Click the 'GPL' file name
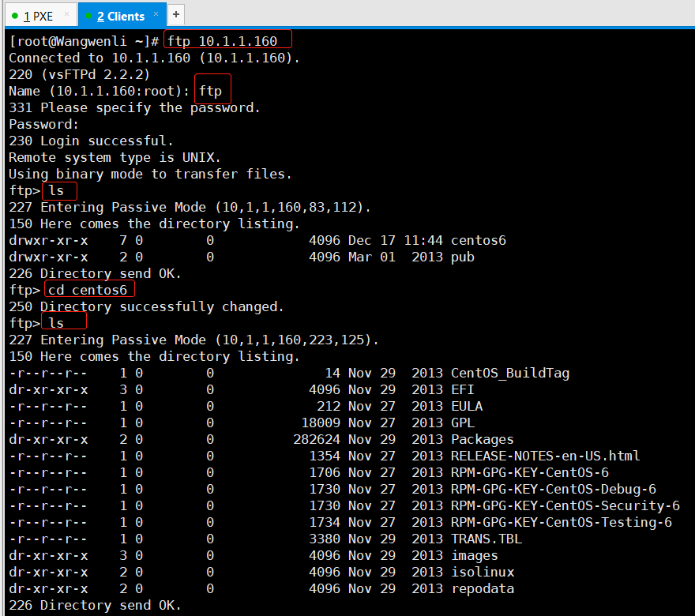 click(x=463, y=423)
